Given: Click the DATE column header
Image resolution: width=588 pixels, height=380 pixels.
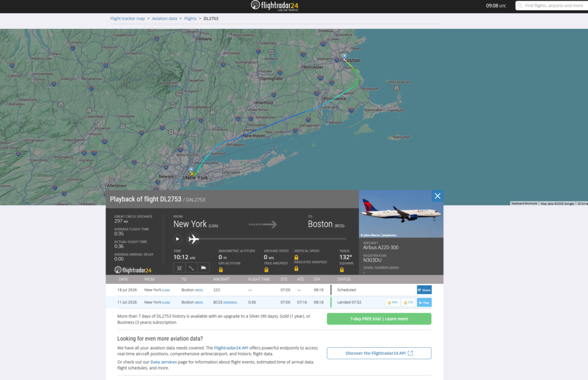Looking at the screenshot, I should [123, 279].
